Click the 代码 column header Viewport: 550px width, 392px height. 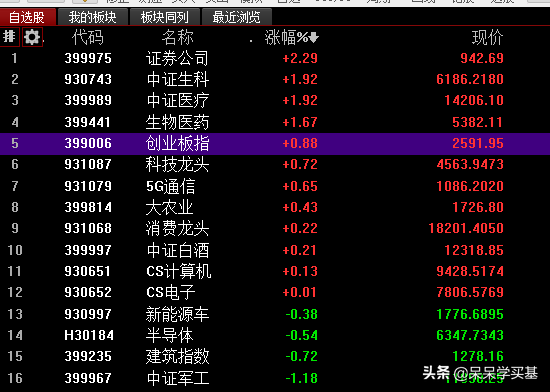88,38
